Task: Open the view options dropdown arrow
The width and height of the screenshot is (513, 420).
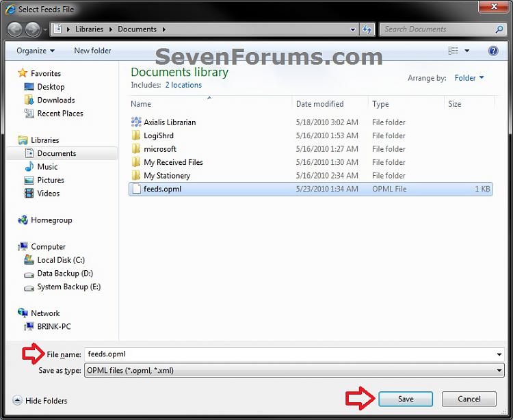Action: (467, 51)
